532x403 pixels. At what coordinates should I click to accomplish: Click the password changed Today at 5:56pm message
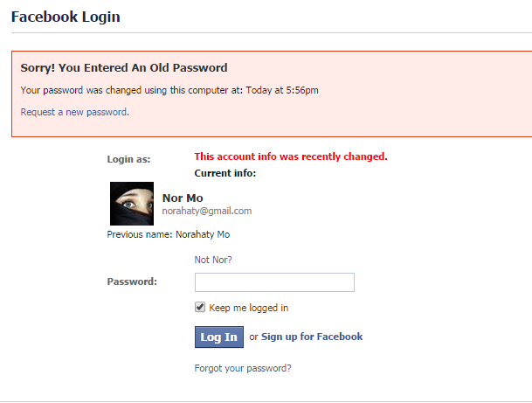(x=169, y=90)
